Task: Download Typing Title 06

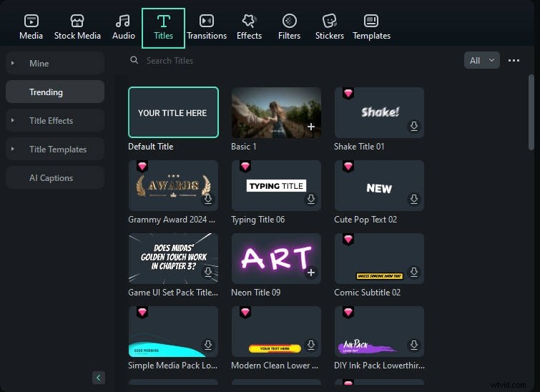Action: [311, 199]
